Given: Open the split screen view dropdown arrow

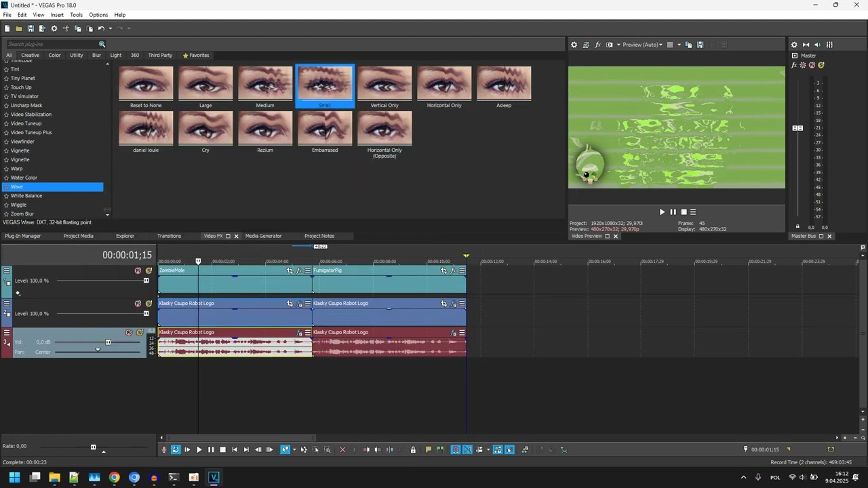Looking at the screenshot, I should [x=618, y=45].
